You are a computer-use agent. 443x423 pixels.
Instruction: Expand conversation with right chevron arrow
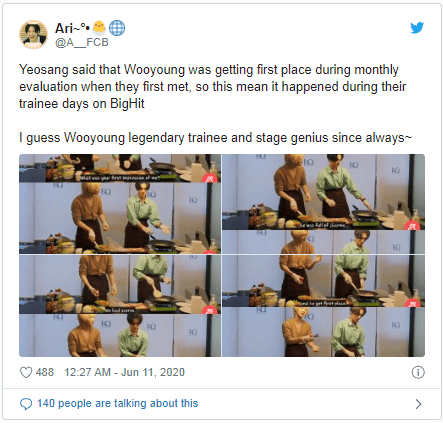tap(418, 404)
